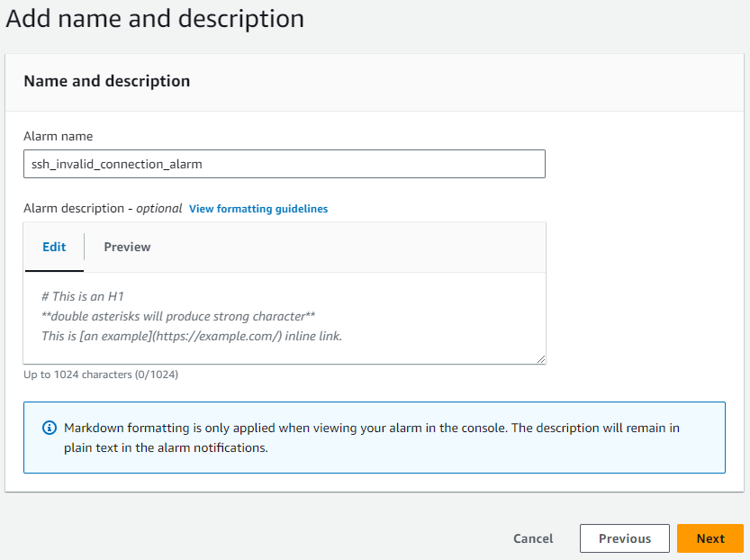Open View formatting guidelines link
The width and height of the screenshot is (750, 560).
[x=258, y=209]
